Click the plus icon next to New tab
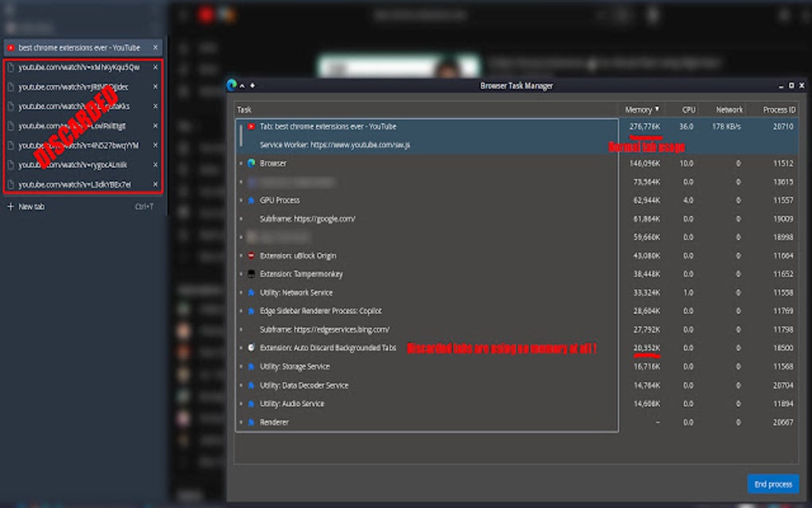The width and height of the screenshot is (812, 508). click(x=10, y=206)
